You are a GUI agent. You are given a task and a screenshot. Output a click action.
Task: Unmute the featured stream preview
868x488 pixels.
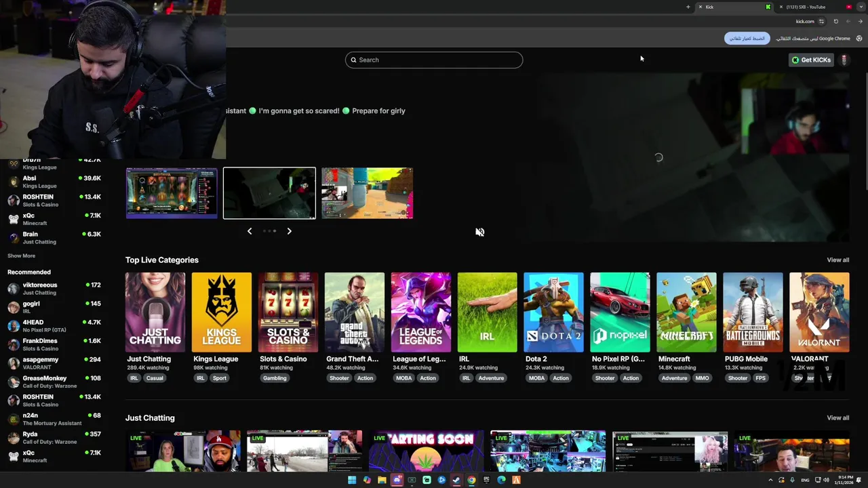(479, 232)
